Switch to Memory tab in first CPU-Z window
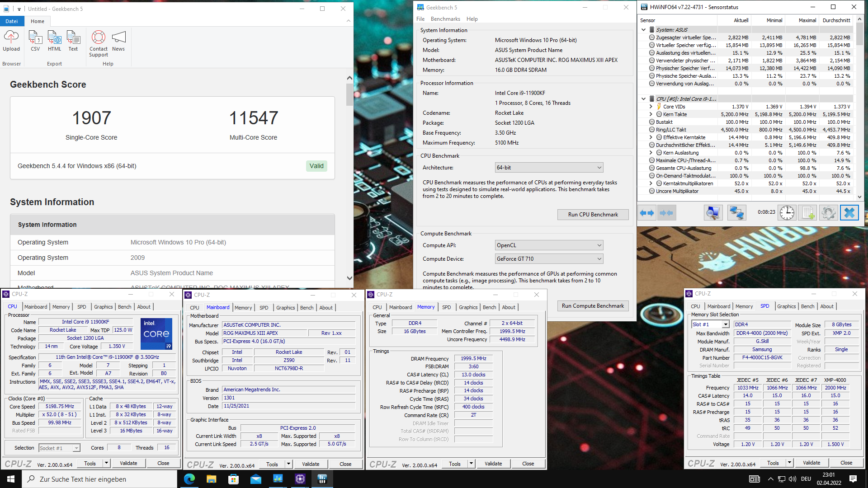This screenshot has height=488, width=868. (x=61, y=307)
